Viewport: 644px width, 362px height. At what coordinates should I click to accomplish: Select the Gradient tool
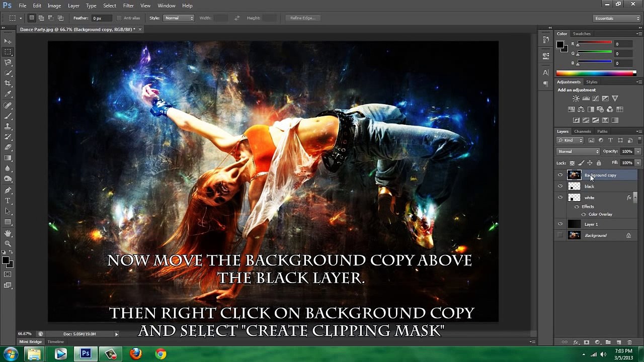(8, 158)
